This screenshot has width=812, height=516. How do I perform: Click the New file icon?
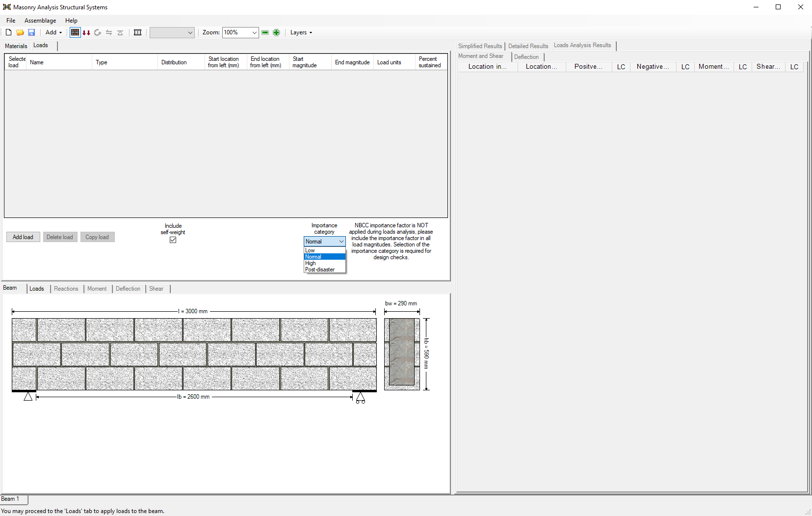[8, 32]
